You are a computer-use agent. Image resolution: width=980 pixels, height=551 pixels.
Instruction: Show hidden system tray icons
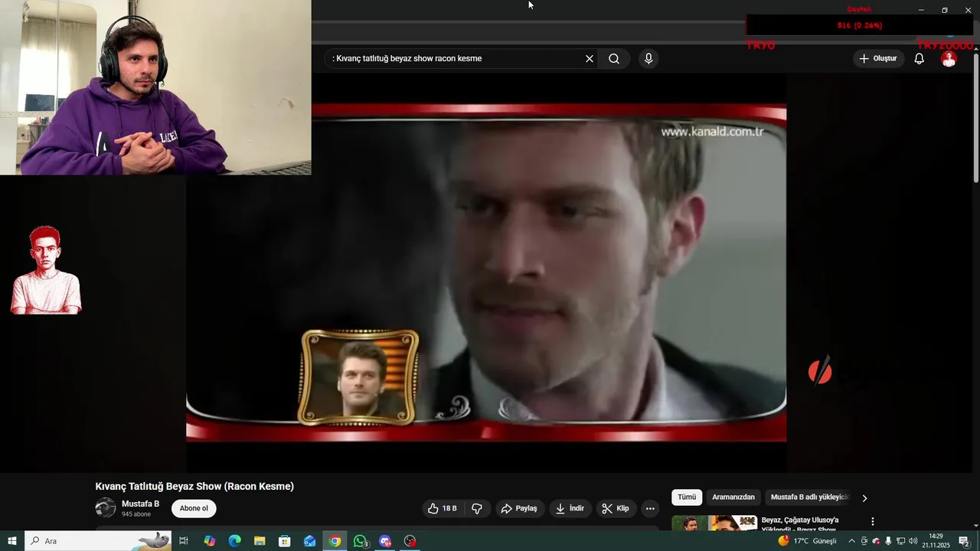[851, 541]
